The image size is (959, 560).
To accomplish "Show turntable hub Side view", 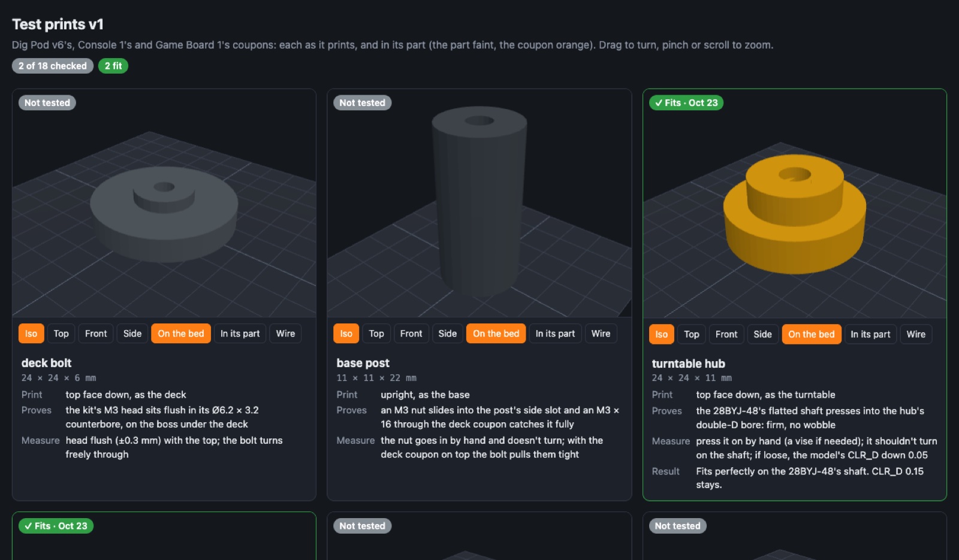I will 763,334.
